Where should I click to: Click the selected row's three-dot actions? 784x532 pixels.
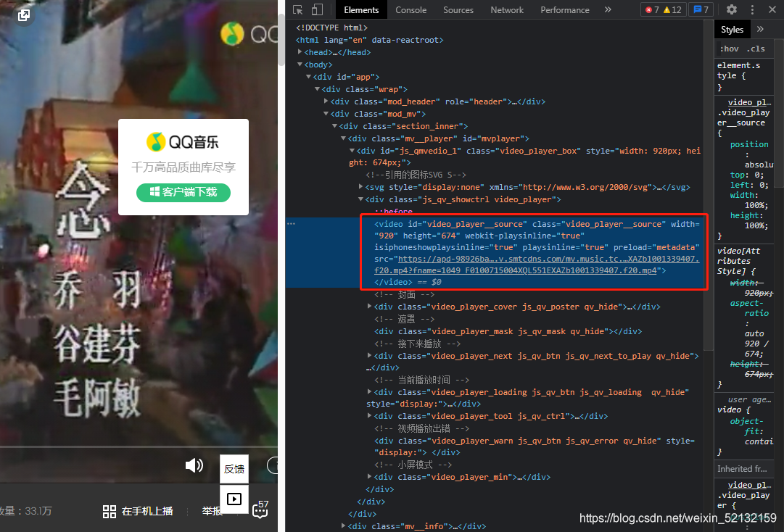pos(291,224)
